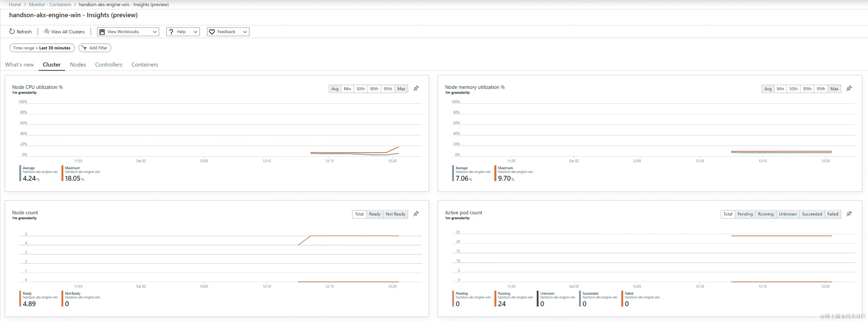Image resolution: width=868 pixels, height=321 pixels.
Task: Open the Feedback dropdown arrow
Action: (245, 32)
